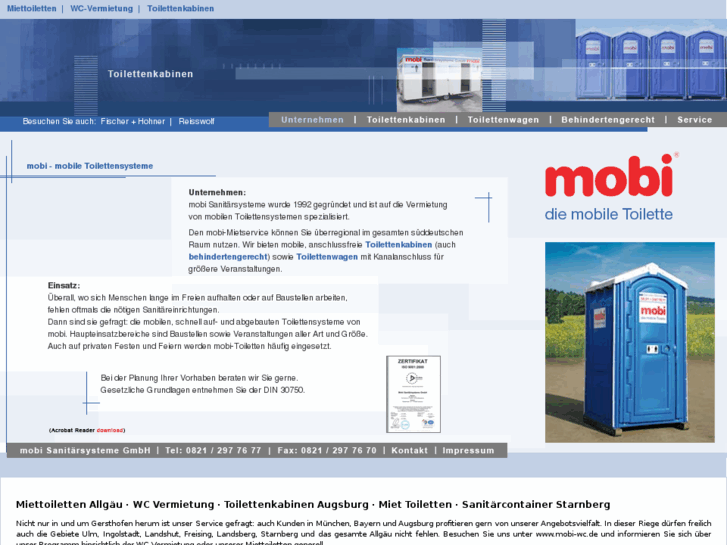Image resolution: width=727 pixels, height=545 pixels.
Task: Click the 'Toilettenkabinen' banner title text
Action: pyautogui.click(x=150, y=74)
